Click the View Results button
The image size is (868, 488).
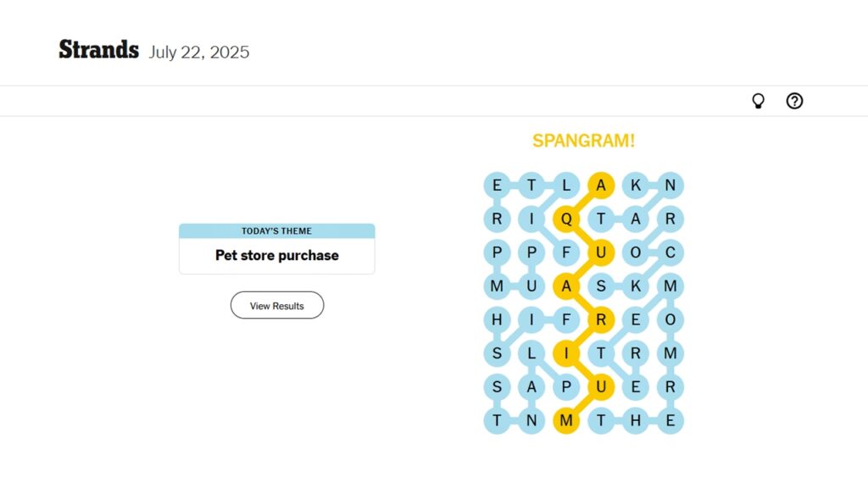tap(276, 305)
